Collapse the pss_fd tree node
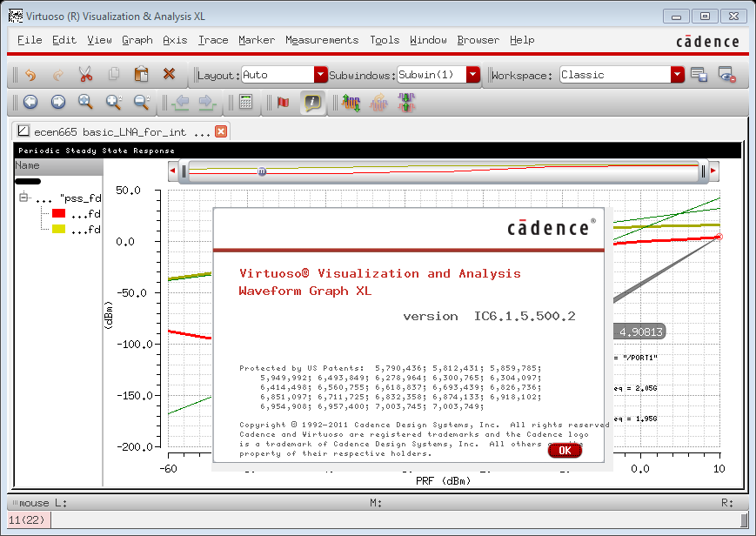The height and width of the screenshot is (536, 756). click(23, 198)
